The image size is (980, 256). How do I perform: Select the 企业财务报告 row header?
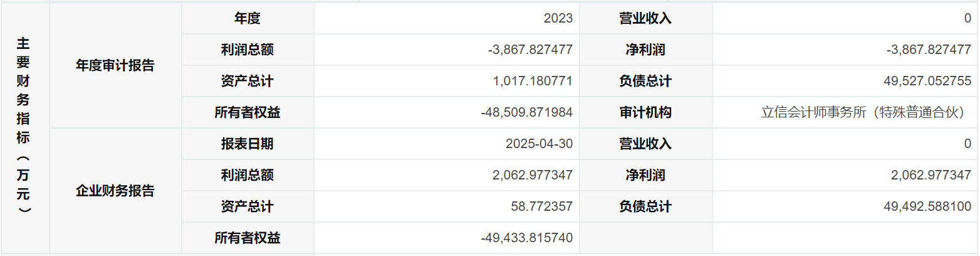point(115,191)
